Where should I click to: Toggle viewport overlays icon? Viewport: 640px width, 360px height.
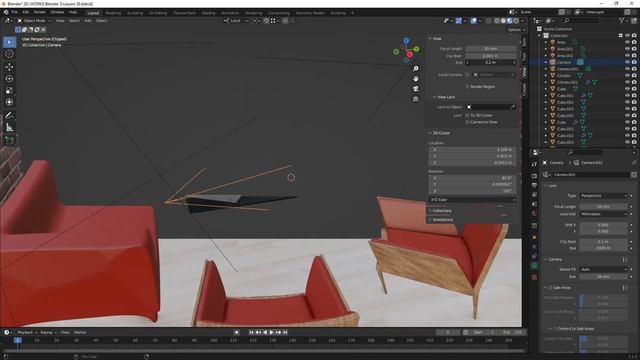tap(473, 20)
